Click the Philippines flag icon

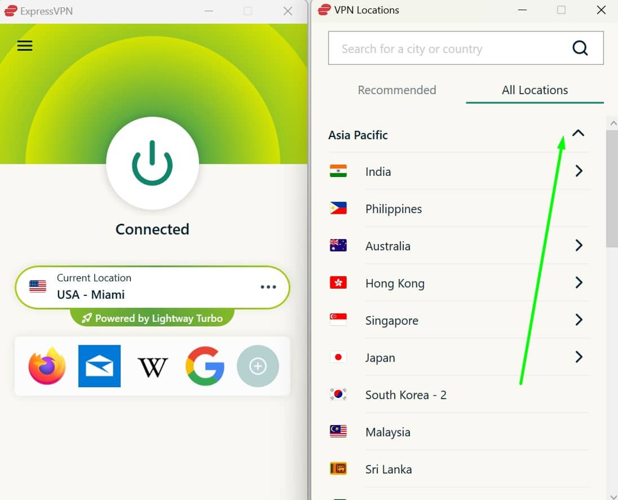[x=338, y=208]
